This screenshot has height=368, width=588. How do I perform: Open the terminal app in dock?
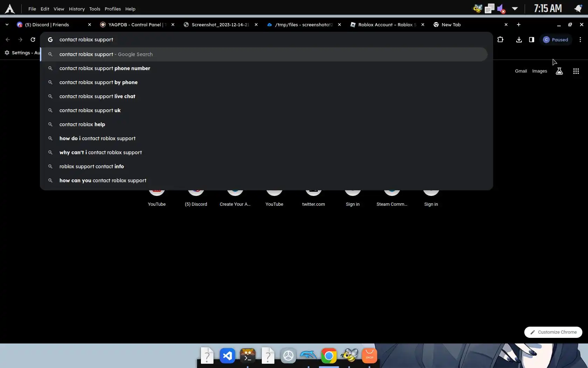[248, 356]
